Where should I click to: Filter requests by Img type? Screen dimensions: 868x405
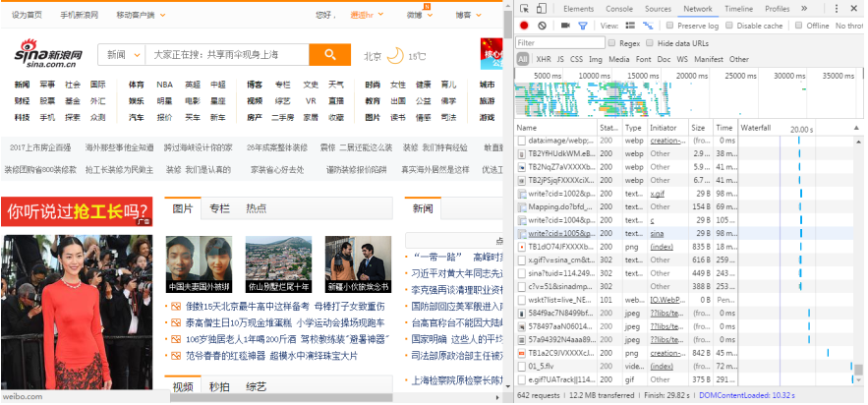(595, 59)
